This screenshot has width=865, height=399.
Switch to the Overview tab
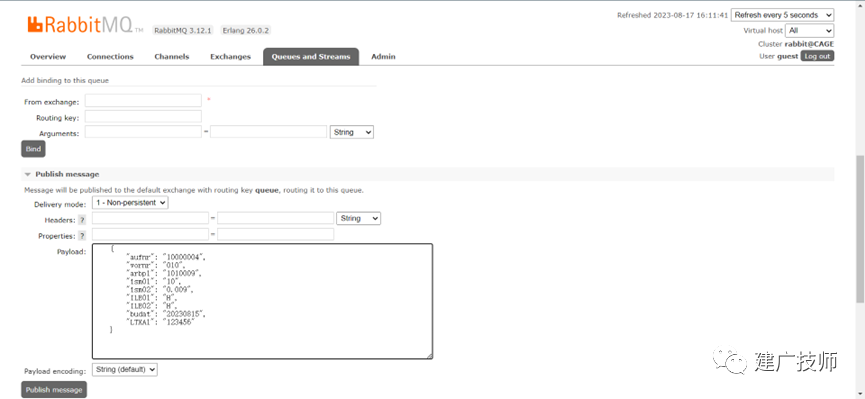48,57
